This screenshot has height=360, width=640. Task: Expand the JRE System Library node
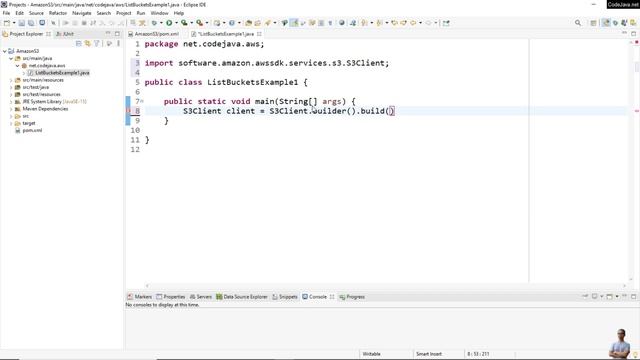[11, 102]
